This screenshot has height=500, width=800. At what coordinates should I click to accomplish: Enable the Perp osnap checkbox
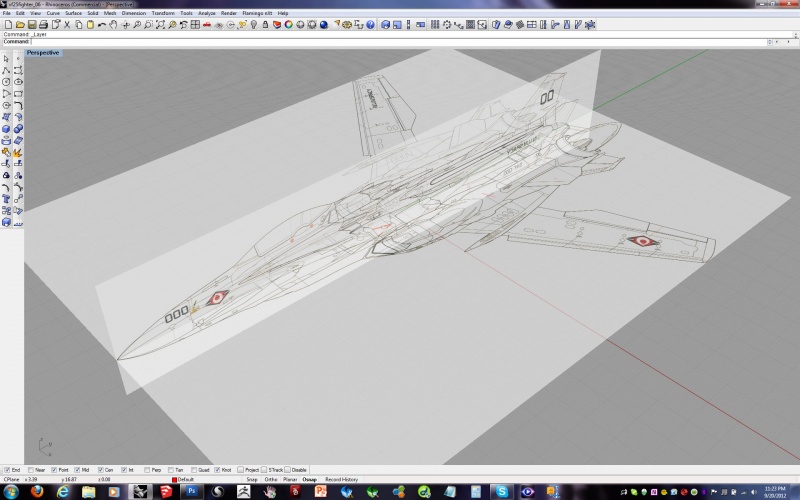point(147,470)
